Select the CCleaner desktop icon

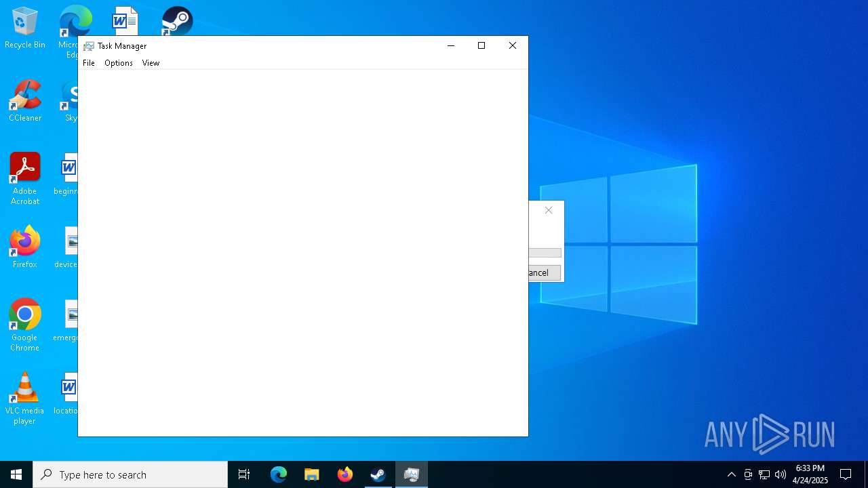[25, 102]
